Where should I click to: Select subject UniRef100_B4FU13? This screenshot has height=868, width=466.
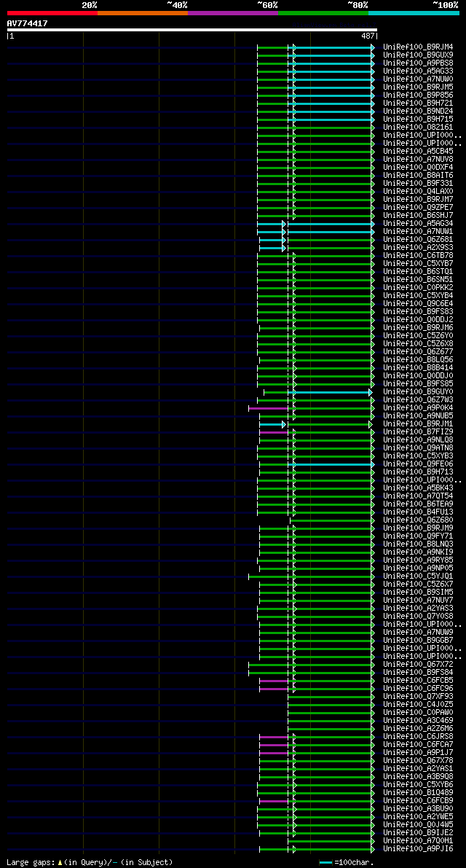click(x=418, y=512)
